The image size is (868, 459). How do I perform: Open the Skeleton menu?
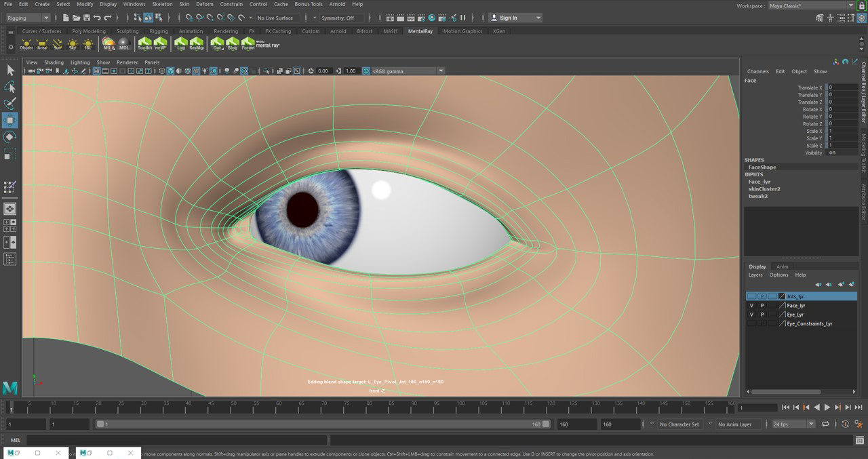162,4
